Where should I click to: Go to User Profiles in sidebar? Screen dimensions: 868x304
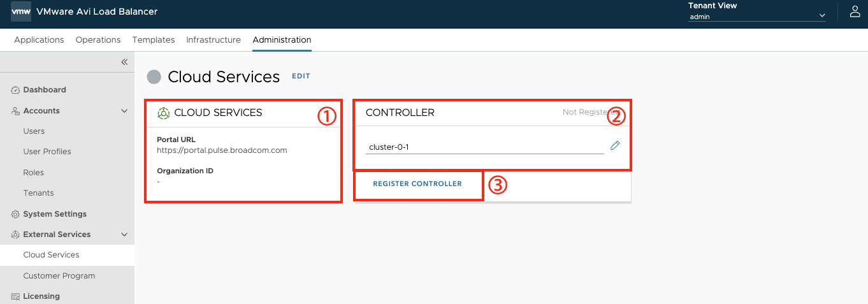(x=47, y=152)
